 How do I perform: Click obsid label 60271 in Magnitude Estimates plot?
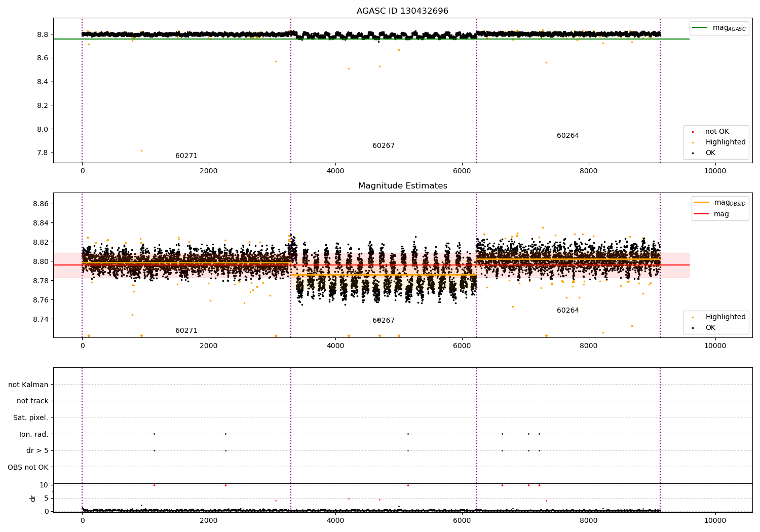tap(186, 331)
